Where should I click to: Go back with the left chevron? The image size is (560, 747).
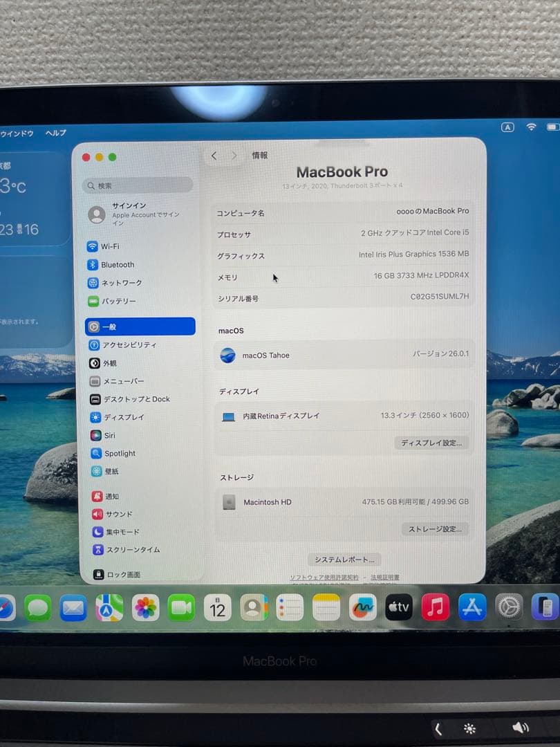pos(214,156)
